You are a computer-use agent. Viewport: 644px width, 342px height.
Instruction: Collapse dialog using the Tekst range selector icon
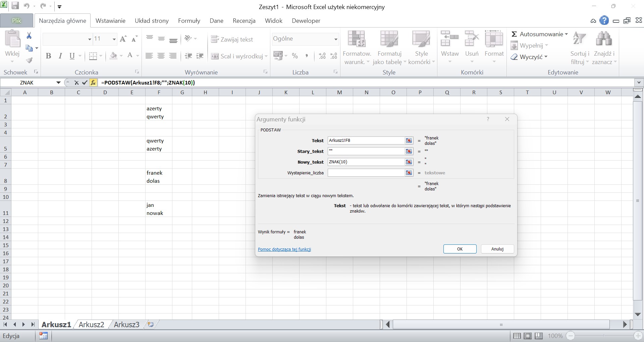click(409, 140)
